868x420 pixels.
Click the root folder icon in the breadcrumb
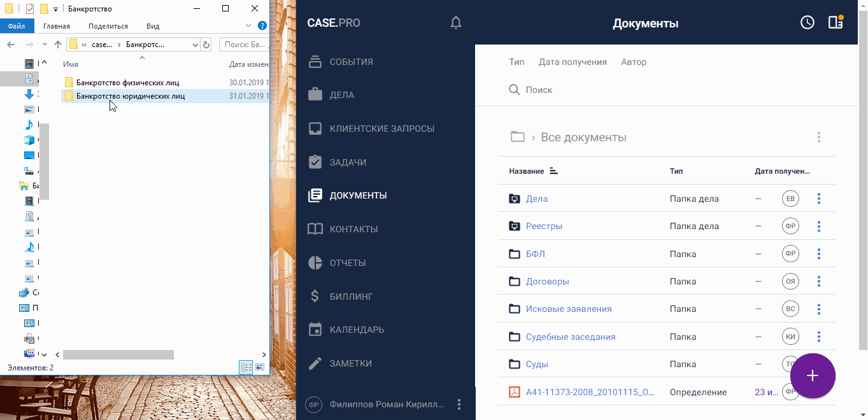click(518, 137)
